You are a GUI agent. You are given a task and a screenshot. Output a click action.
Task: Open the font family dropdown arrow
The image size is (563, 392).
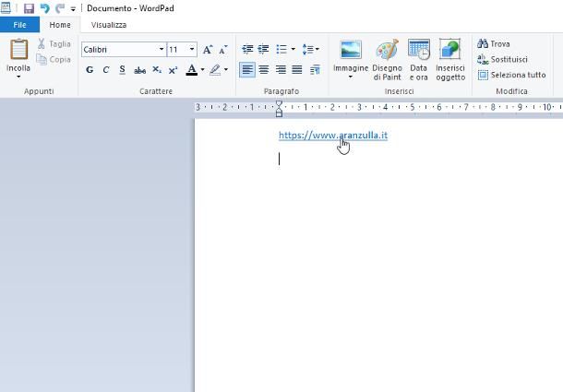[x=162, y=49]
